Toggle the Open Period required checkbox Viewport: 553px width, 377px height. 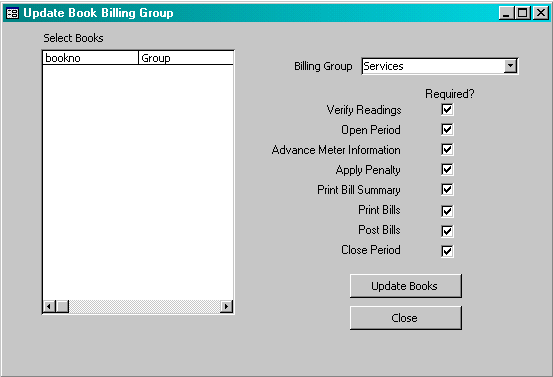pos(447,129)
